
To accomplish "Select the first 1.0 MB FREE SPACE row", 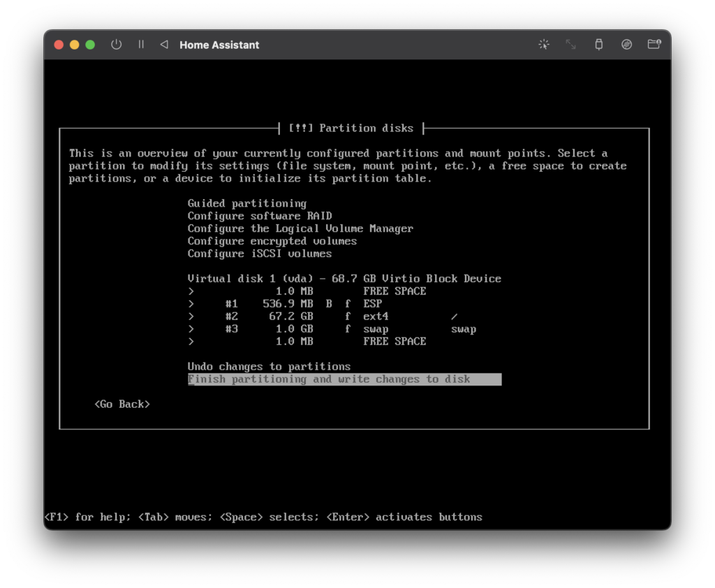I will click(x=344, y=291).
